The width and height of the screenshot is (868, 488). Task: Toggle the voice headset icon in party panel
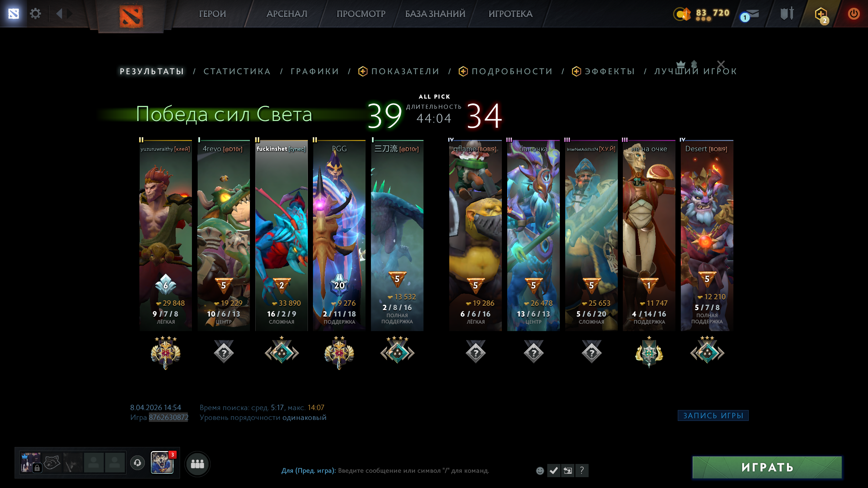click(137, 463)
